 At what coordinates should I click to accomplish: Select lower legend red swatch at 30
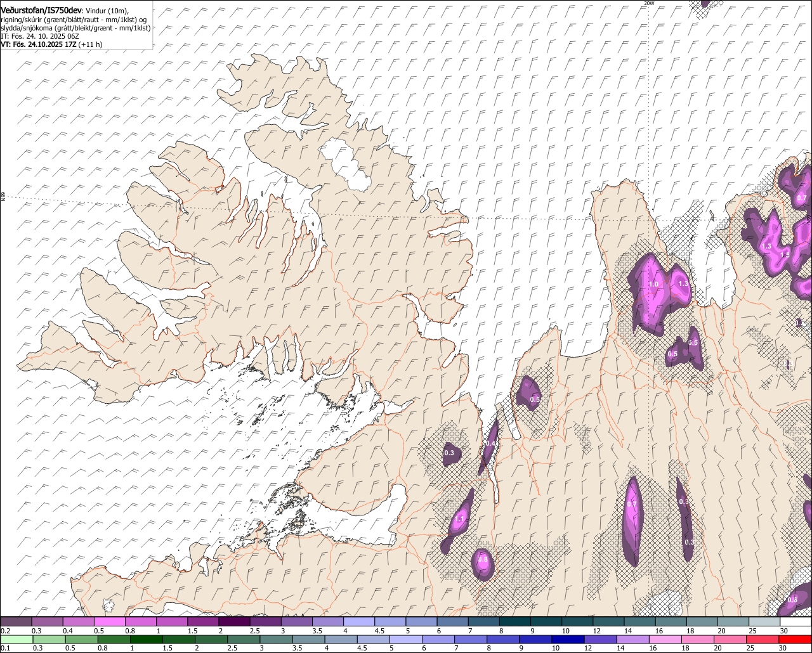pyautogui.click(x=795, y=640)
